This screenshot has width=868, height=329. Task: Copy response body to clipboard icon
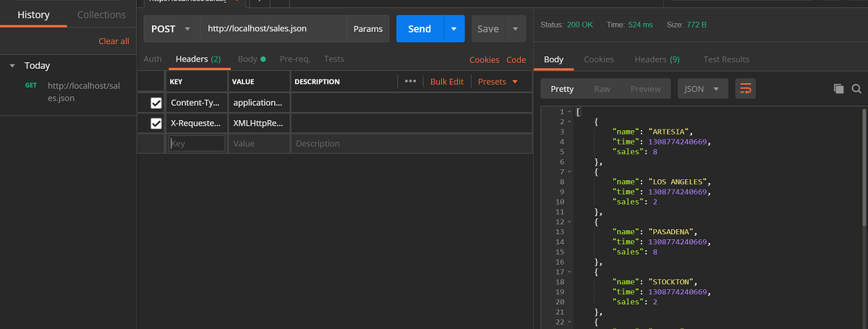click(x=838, y=89)
